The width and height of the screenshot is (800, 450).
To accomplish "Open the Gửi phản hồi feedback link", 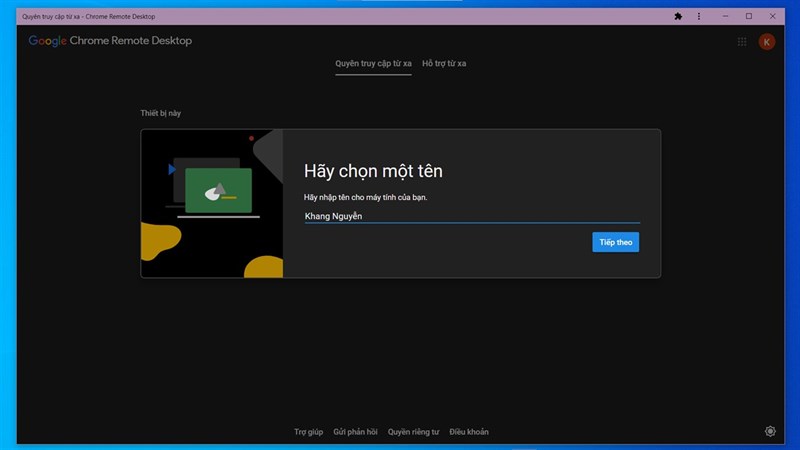I will [355, 432].
